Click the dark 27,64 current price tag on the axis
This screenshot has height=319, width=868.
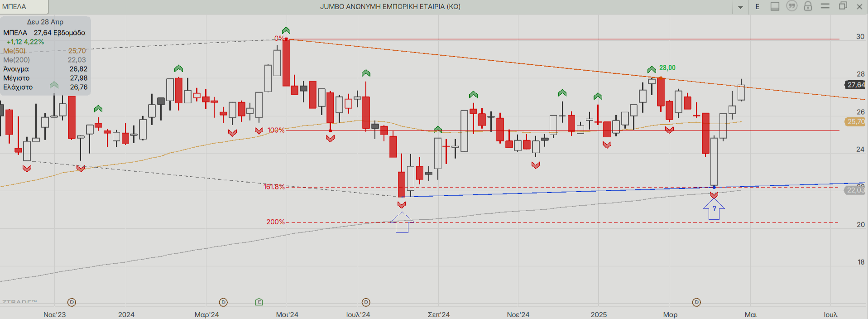855,85
